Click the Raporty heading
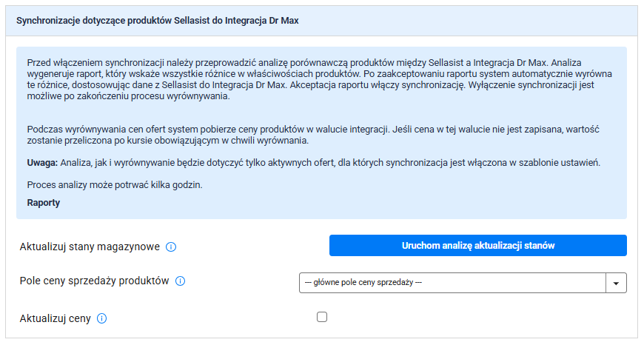This screenshot has width=644, height=345. tap(44, 202)
